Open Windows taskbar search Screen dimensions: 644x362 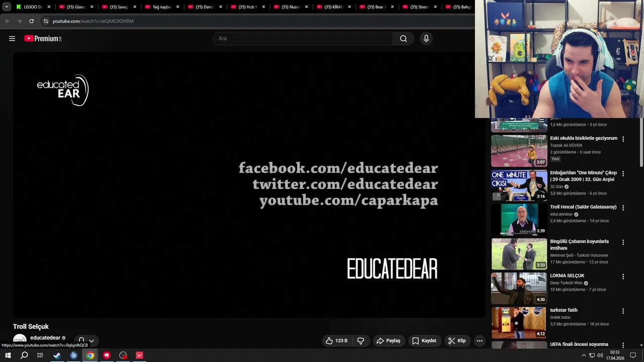(24, 355)
